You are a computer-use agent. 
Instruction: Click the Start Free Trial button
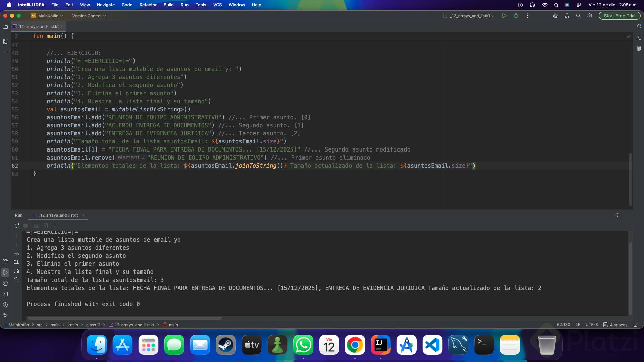tap(619, 16)
